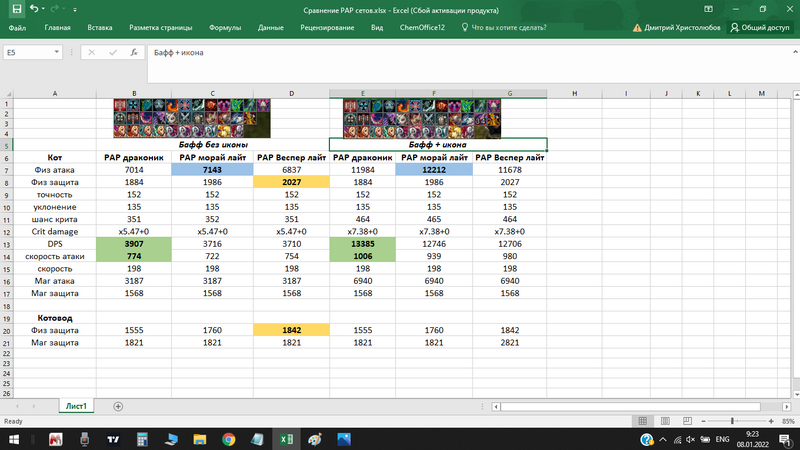Select the Лист1 sheet tab
800x450 pixels.
point(76,407)
